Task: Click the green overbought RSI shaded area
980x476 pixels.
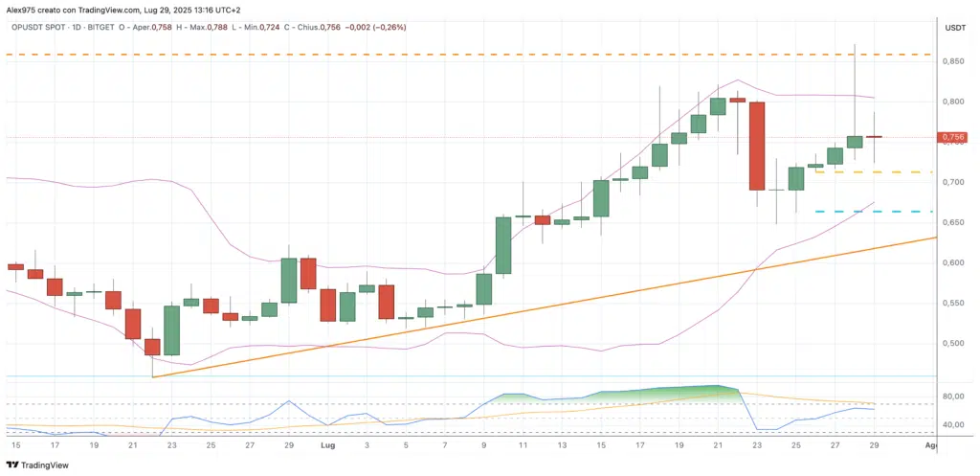Action: [670, 393]
